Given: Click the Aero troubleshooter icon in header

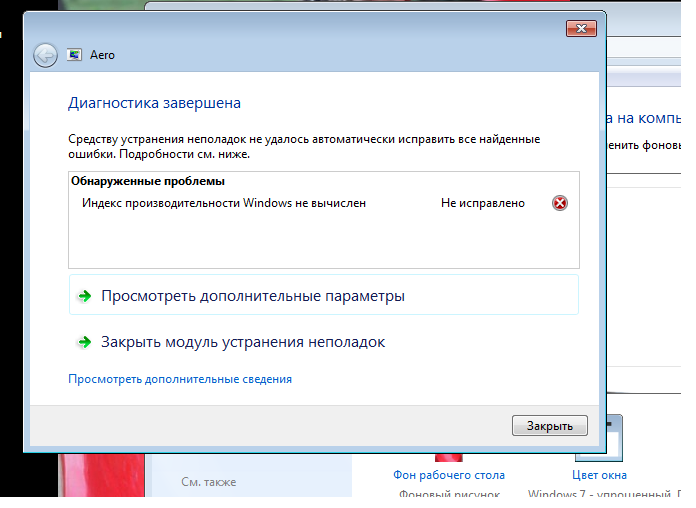Looking at the screenshot, I should 74,55.
